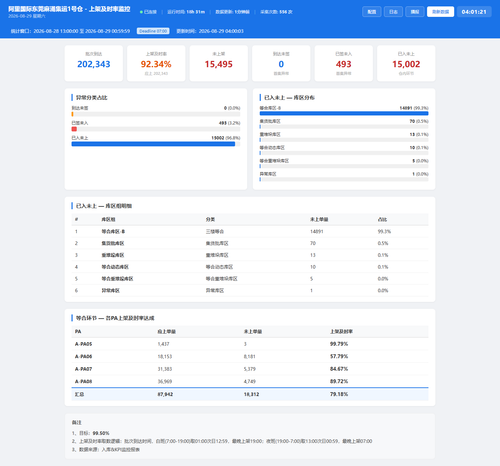The image size is (500, 466).
Task: Click the 异常分类占比 panel title
Action: point(92,98)
